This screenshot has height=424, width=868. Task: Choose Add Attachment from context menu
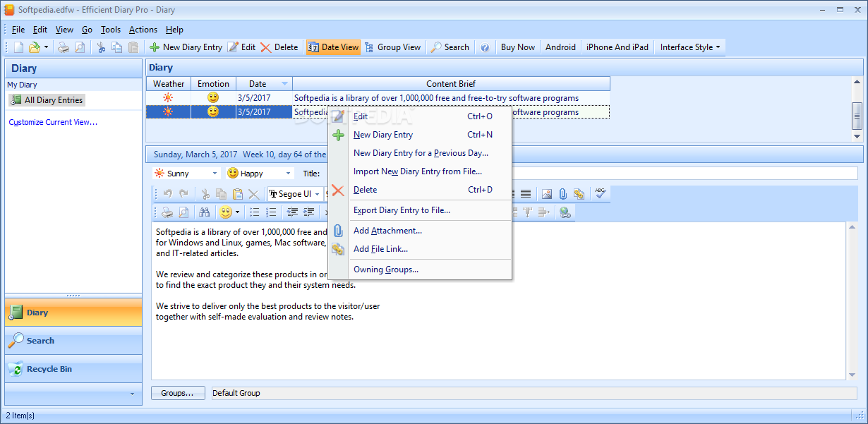click(x=420, y=231)
